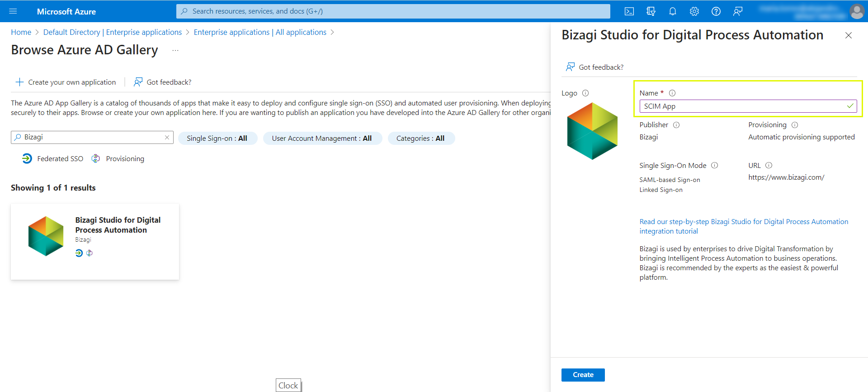Open the Categories filter
Viewport: 868px width, 392px height.
(x=421, y=139)
